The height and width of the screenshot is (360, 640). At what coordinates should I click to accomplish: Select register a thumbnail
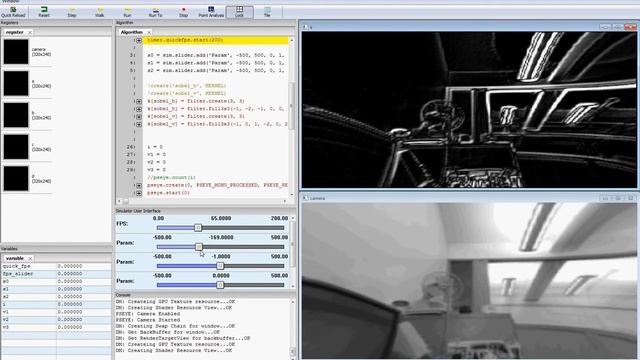[16, 83]
